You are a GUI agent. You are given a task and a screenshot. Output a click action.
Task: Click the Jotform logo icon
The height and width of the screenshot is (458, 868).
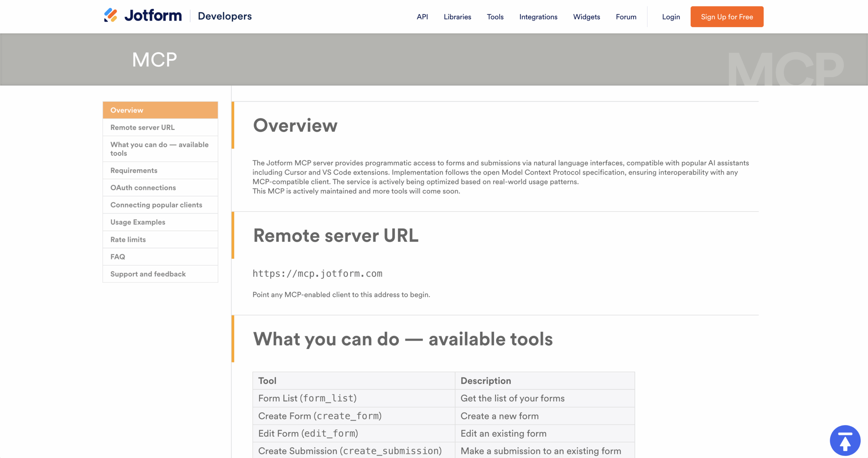(x=111, y=16)
